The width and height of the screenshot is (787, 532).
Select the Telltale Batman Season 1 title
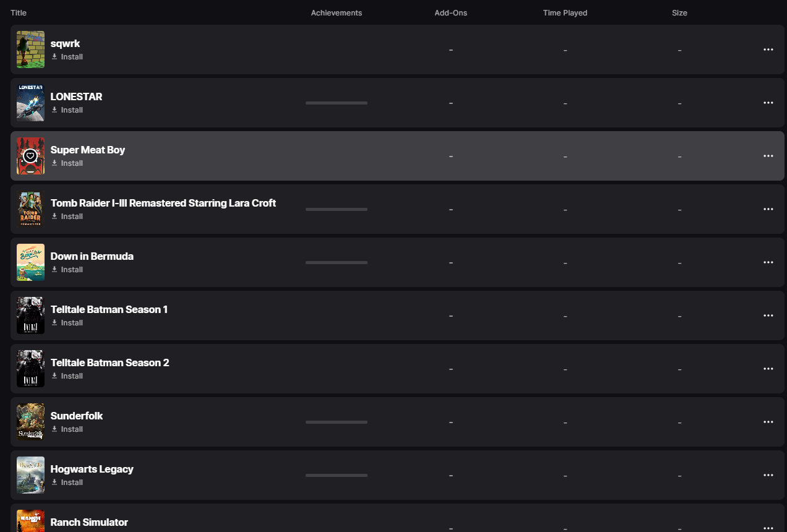pyautogui.click(x=109, y=309)
